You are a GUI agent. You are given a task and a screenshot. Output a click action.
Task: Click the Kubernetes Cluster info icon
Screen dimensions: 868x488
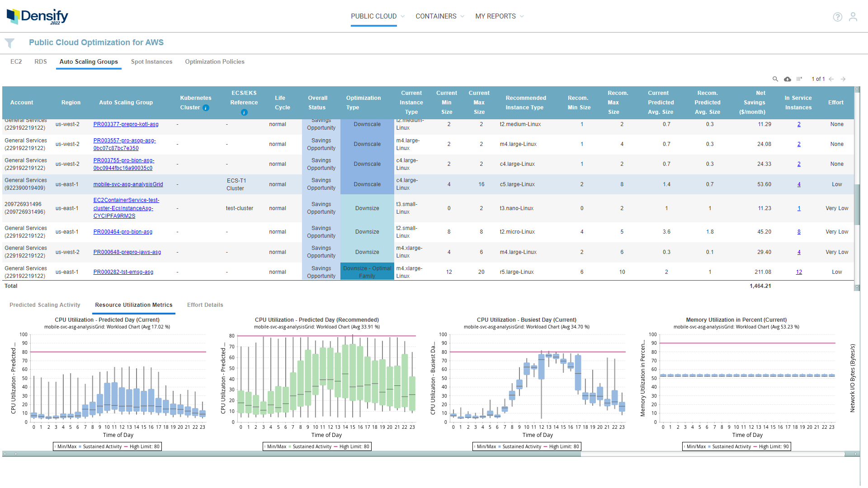206,108
